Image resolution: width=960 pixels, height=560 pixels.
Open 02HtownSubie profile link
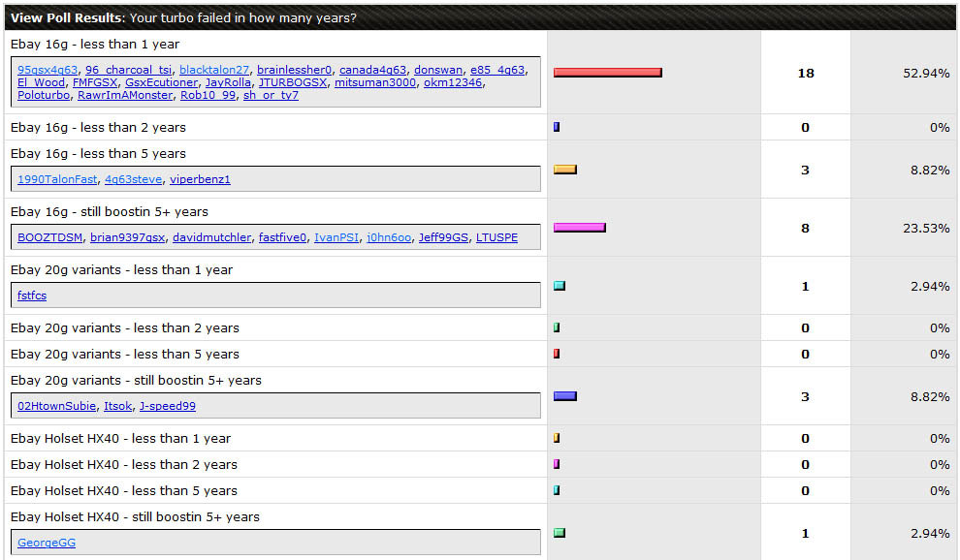[x=57, y=406]
